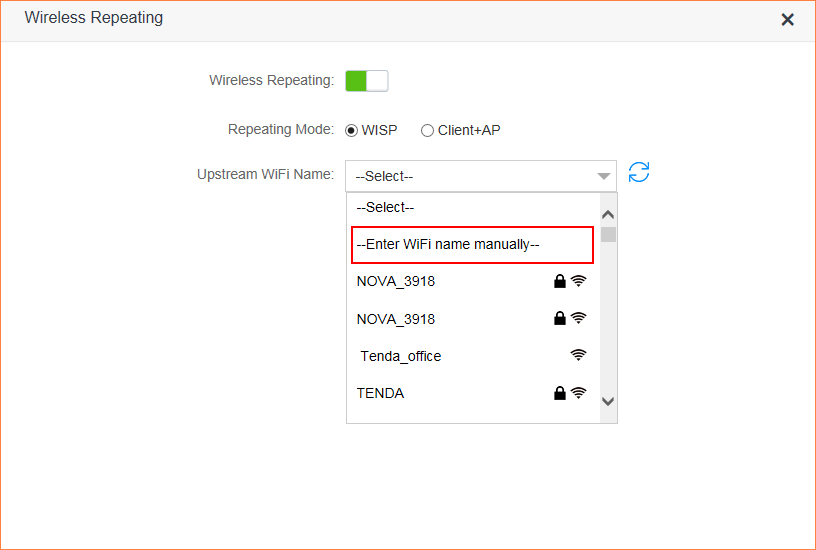Click the WiFi signal icon of Tenda_office

pos(578,355)
